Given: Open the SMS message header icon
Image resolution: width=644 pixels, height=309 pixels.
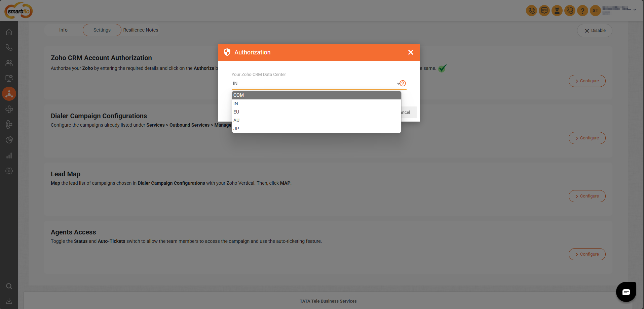Looking at the screenshot, I should (x=544, y=10).
